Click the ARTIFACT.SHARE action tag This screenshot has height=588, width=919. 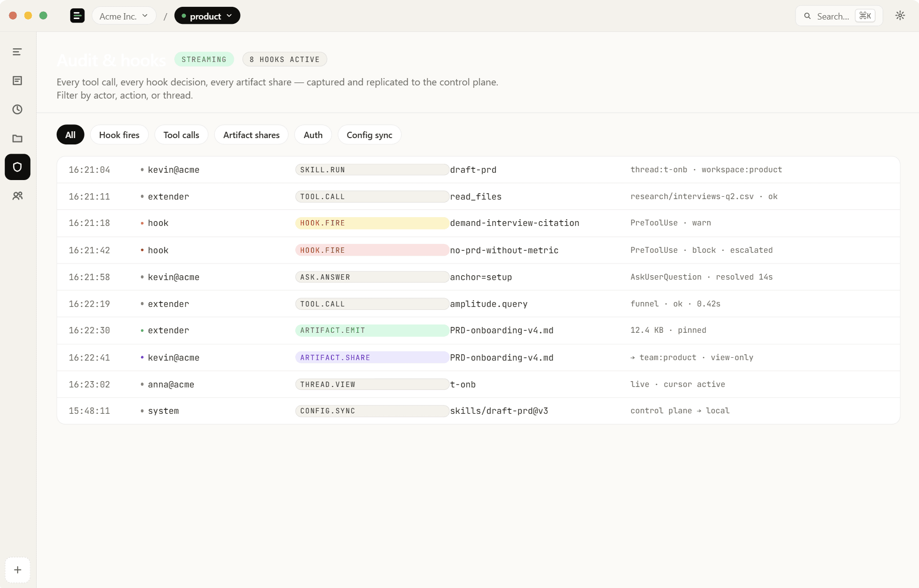coord(372,358)
